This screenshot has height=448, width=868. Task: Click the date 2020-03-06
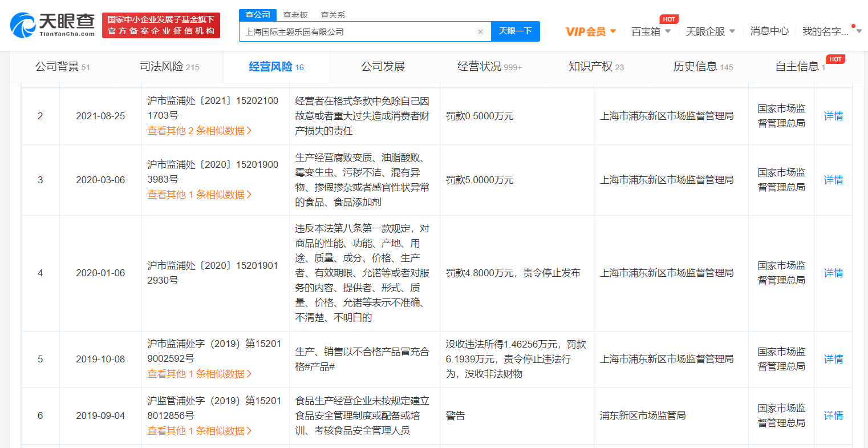(x=100, y=180)
